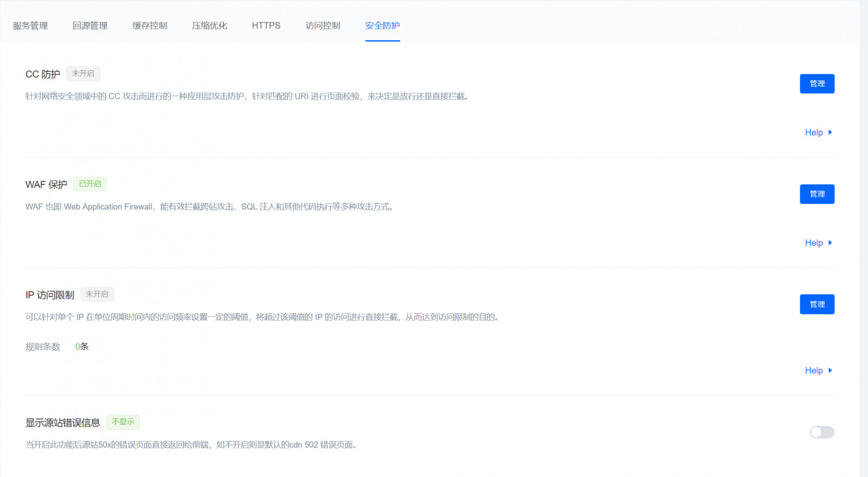Open the HTTPS tab
The height and width of the screenshot is (477, 868).
[x=266, y=25]
